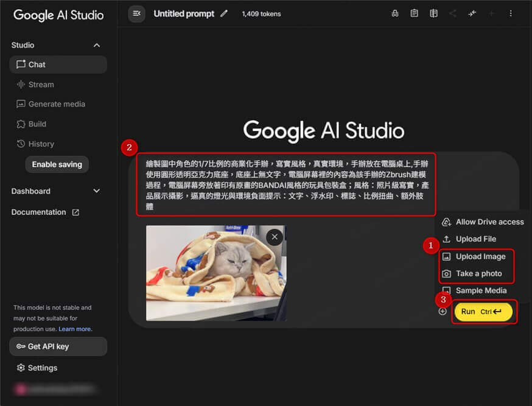This screenshot has width=532, height=406.
Task: Open incognito mode icon in top toolbar
Action: coord(395,13)
